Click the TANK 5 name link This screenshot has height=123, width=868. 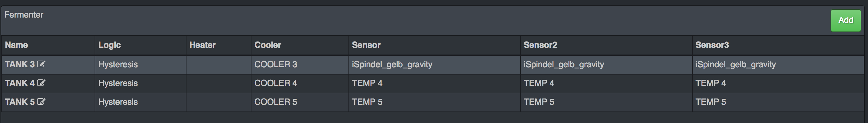click(x=20, y=102)
